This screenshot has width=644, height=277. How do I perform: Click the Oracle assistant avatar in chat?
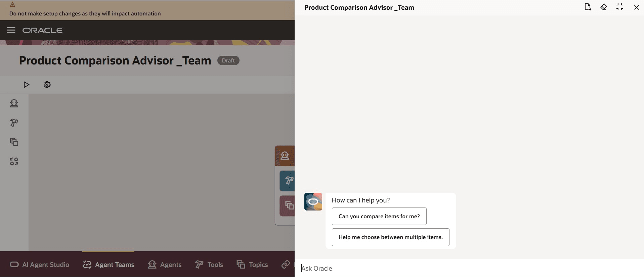pyautogui.click(x=313, y=201)
